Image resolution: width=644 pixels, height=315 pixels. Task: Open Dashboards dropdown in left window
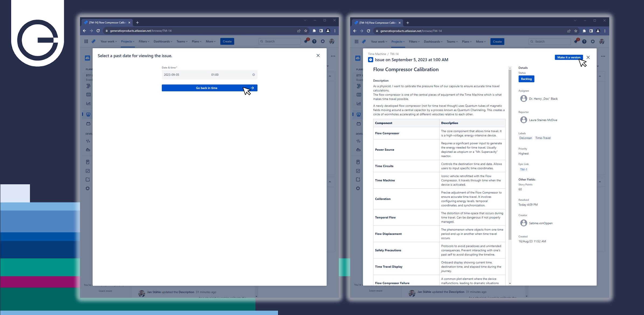[163, 41]
